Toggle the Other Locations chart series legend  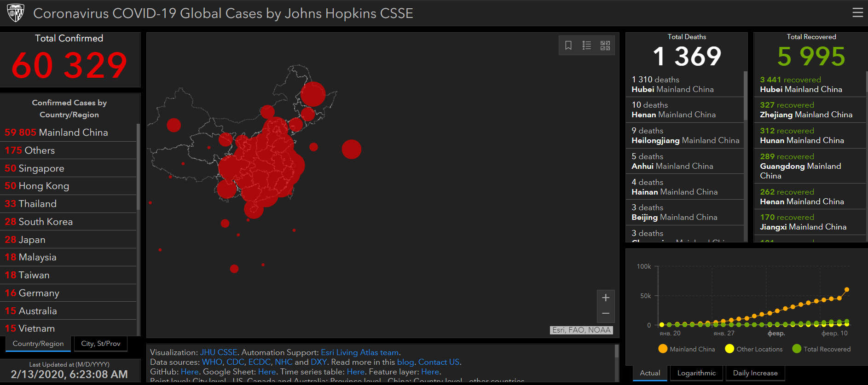[753, 349]
